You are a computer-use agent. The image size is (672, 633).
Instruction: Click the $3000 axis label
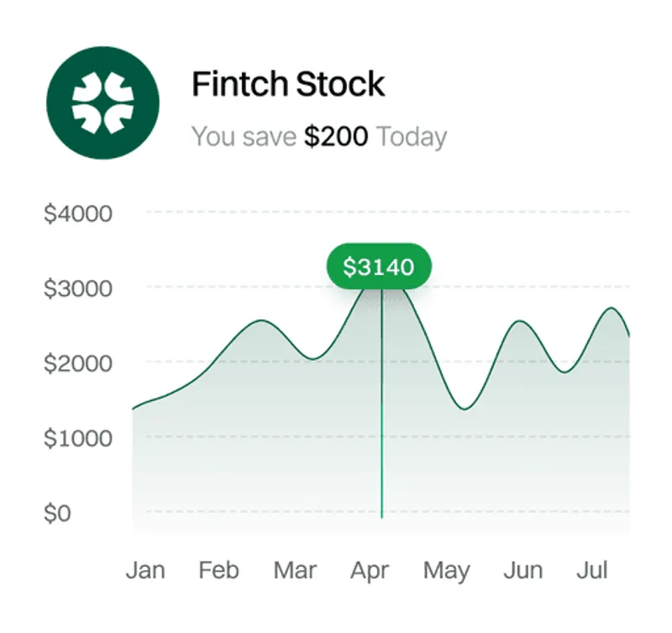click(78, 288)
